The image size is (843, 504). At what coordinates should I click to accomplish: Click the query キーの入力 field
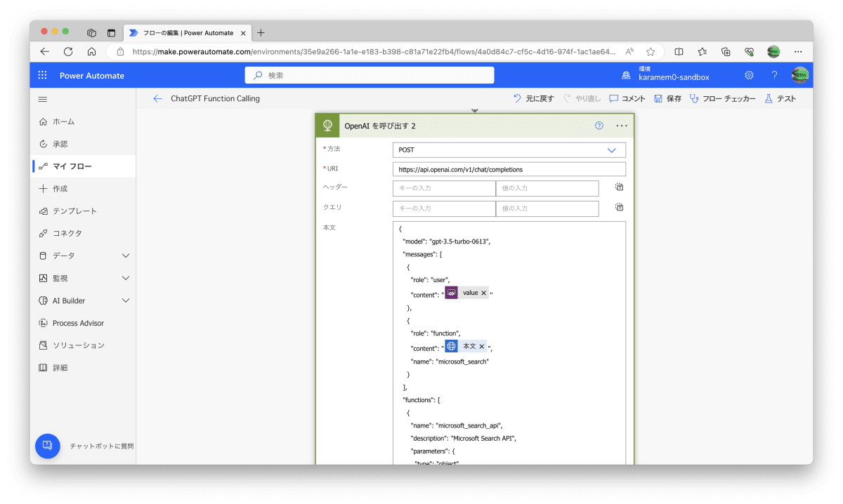coord(444,208)
